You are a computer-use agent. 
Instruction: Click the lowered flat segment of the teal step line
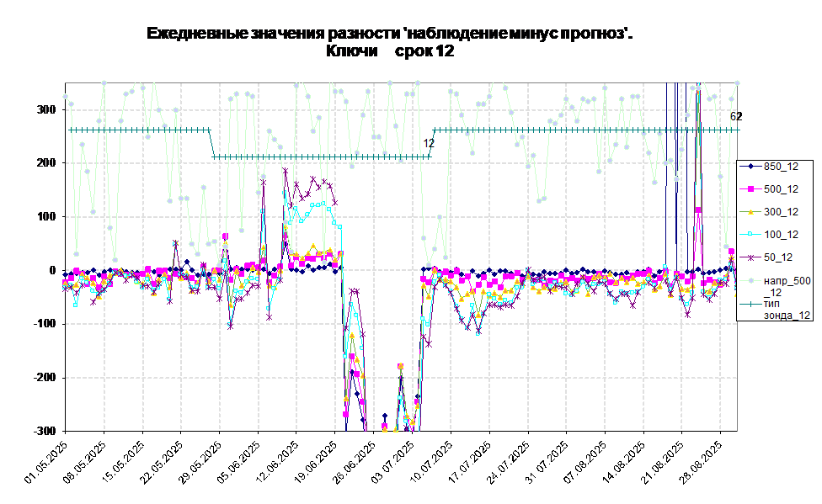pyautogui.click(x=320, y=157)
